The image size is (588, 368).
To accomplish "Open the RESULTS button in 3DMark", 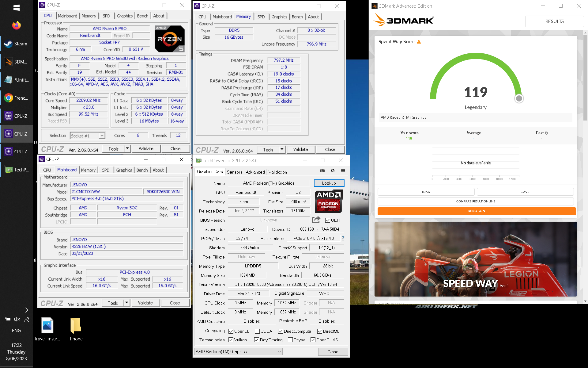I will 554,21.
